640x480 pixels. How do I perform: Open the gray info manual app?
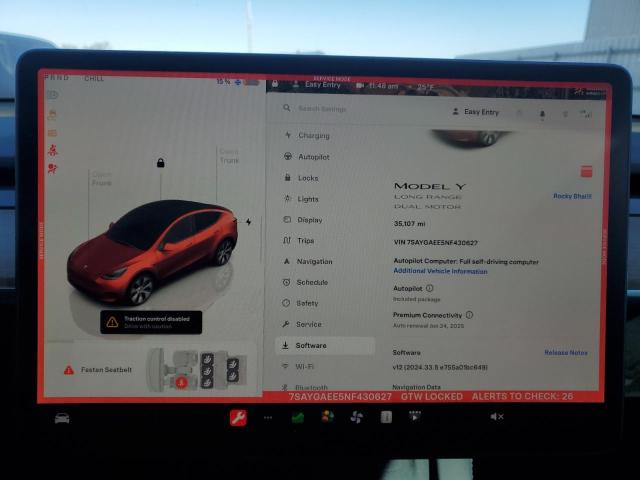pyautogui.click(x=386, y=417)
